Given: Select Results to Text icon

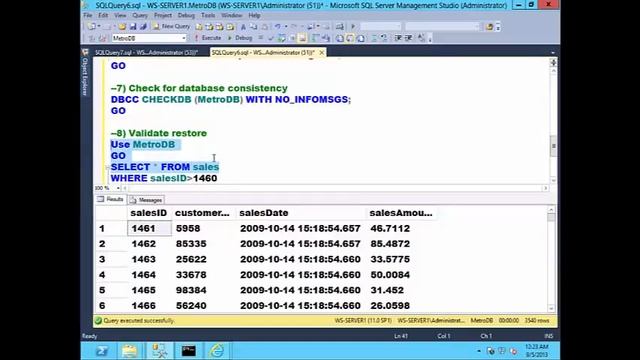Looking at the screenshot, I should [340, 38].
